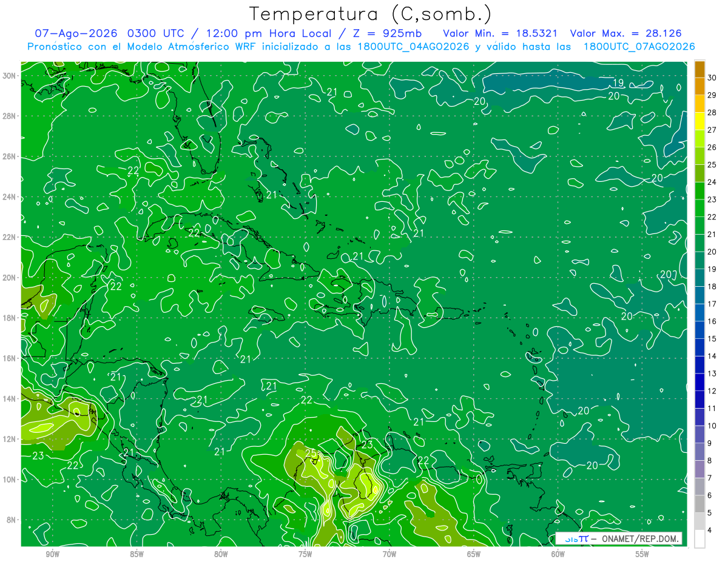This screenshot has height=562, width=728.
Task: Click the blue legend swatch between 14 and 15
Action: point(699,347)
